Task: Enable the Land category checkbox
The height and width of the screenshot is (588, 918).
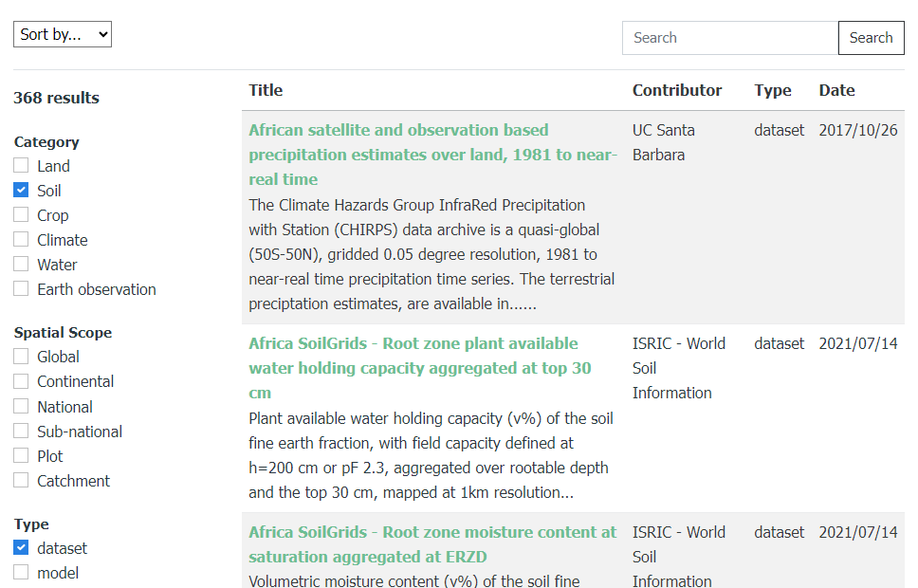Action: [21, 166]
